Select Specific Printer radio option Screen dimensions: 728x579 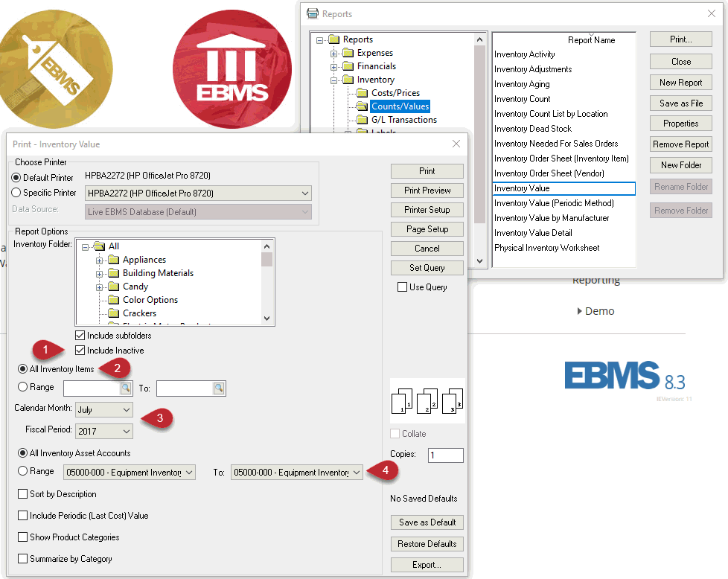(16, 193)
